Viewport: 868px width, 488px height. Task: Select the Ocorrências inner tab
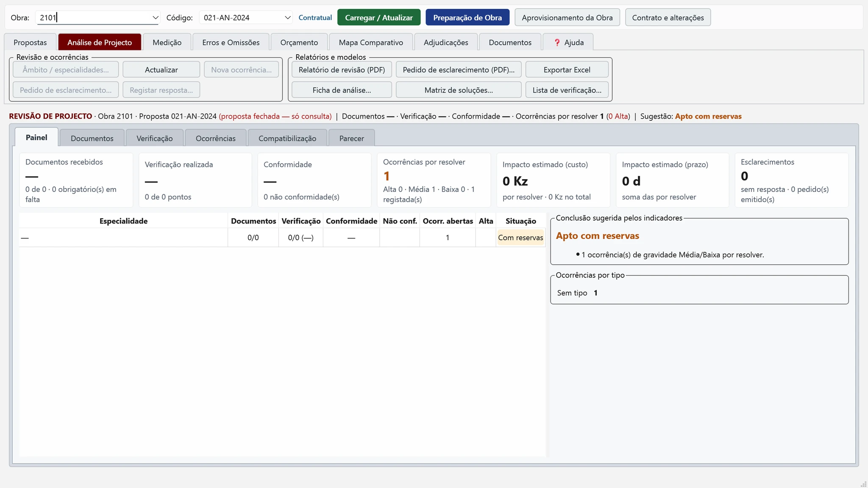point(216,138)
